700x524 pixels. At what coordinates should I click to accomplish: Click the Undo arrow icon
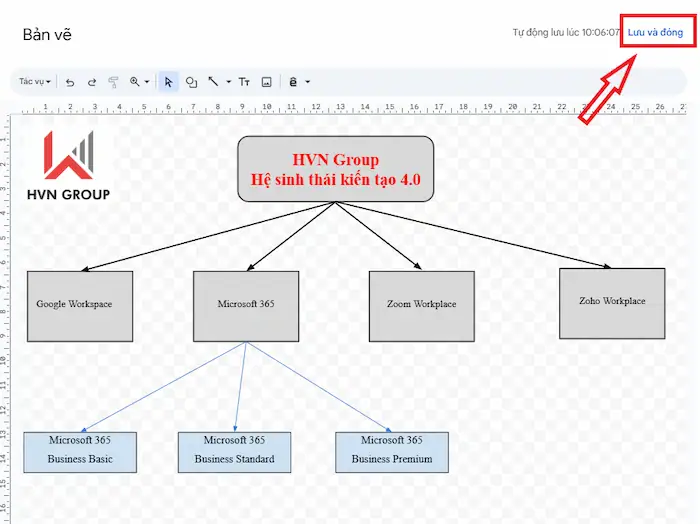pos(70,82)
